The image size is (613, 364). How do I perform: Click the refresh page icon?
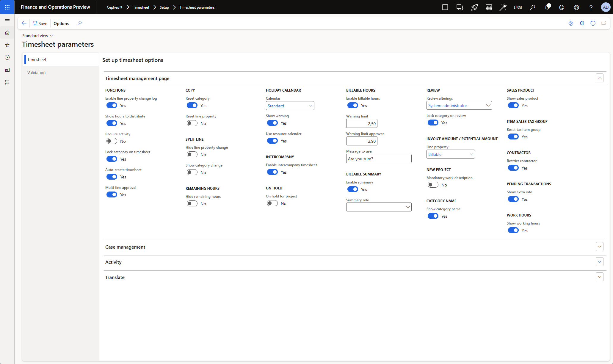coord(593,23)
